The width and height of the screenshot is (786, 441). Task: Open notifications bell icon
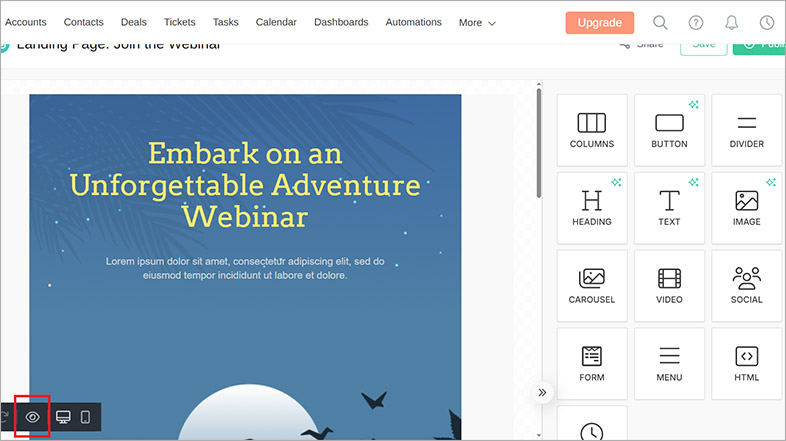(x=731, y=23)
